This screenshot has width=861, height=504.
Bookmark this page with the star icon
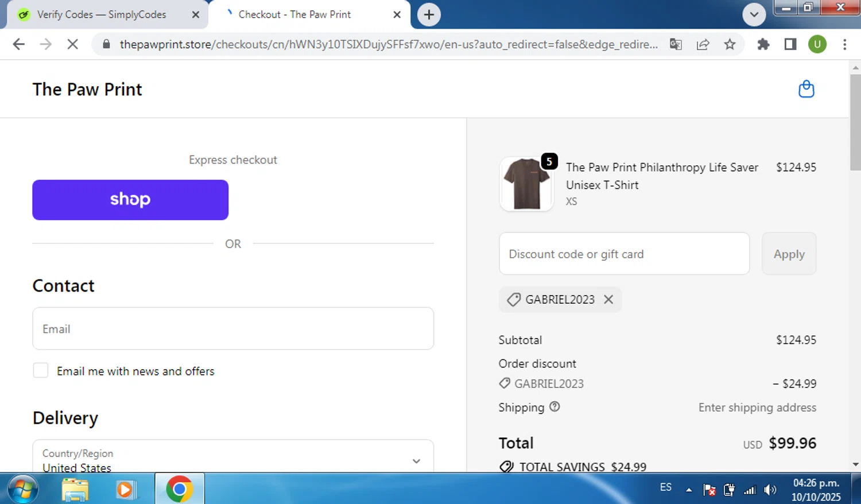730,44
